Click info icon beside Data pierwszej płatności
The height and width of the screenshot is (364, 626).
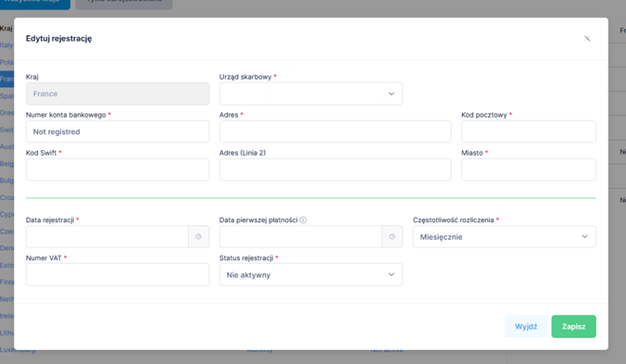pyautogui.click(x=303, y=220)
